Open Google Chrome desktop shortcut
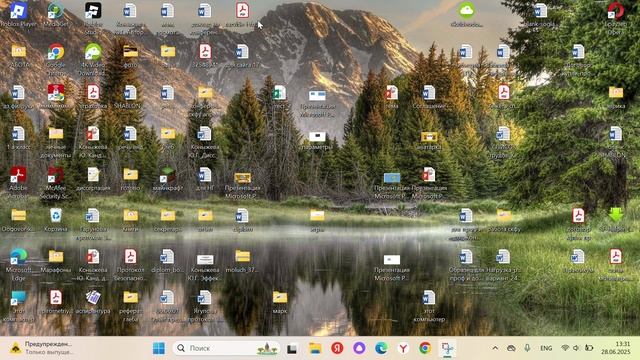Screen dimensions: 640x360 click(x=56, y=52)
